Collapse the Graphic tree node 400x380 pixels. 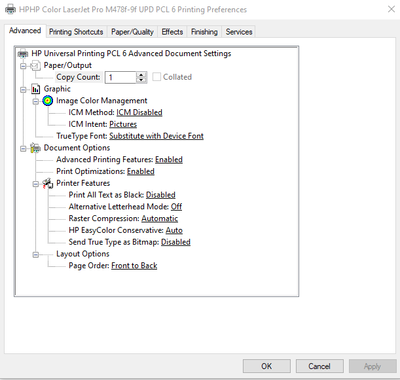point(23,90)
